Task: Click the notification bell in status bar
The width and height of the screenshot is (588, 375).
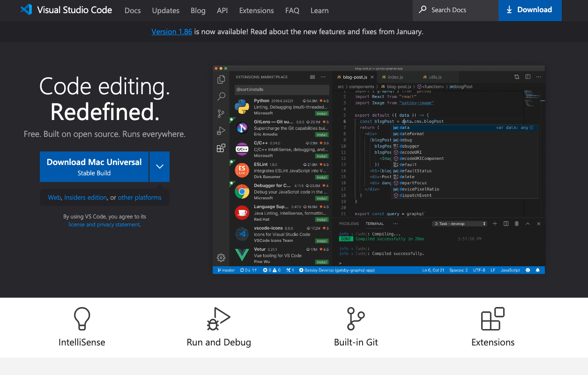Action: 537,270
